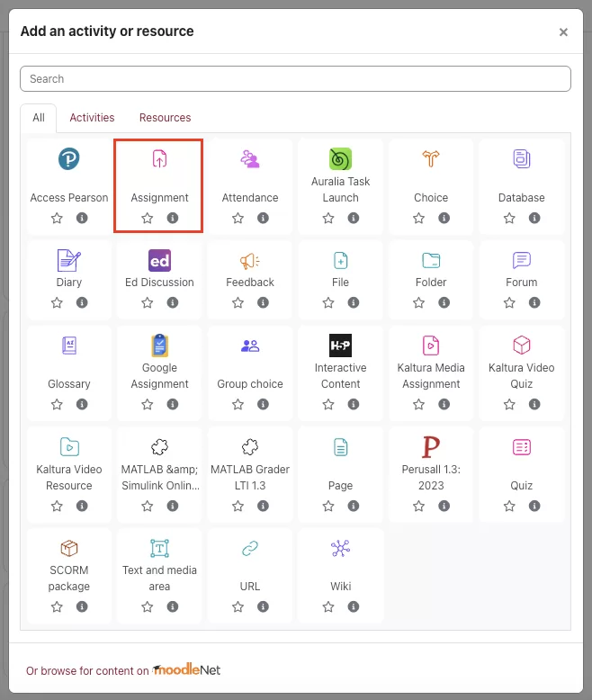Show info for the Database activity

534,218
